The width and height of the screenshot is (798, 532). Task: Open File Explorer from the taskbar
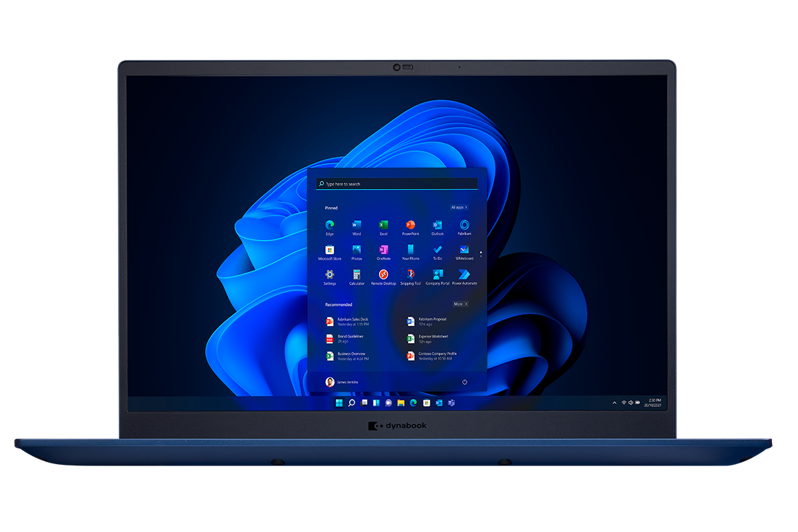pyautogui.click(x=401, y=403)
